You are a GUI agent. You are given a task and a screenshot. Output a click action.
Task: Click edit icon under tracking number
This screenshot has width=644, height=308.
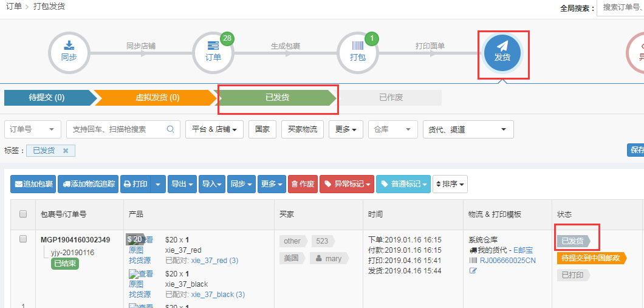tap(473, 270)
